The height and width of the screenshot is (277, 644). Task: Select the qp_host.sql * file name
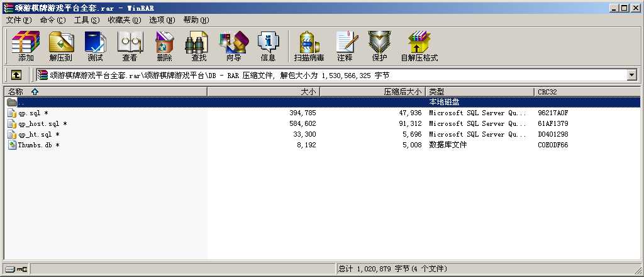(x=42, y=123)
